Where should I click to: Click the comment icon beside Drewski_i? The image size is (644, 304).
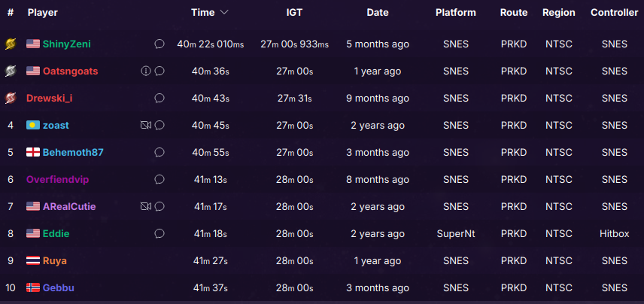tap(159, 98)
